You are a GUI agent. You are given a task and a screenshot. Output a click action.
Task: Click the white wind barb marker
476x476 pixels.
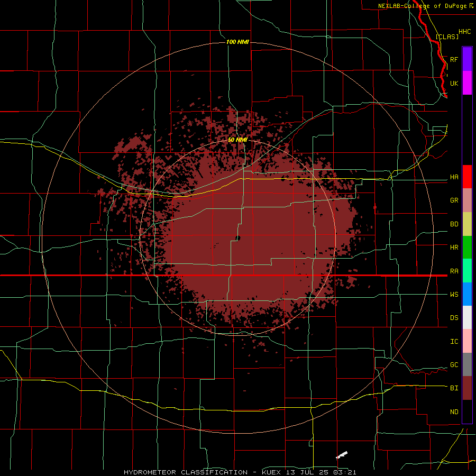point(342,455)
